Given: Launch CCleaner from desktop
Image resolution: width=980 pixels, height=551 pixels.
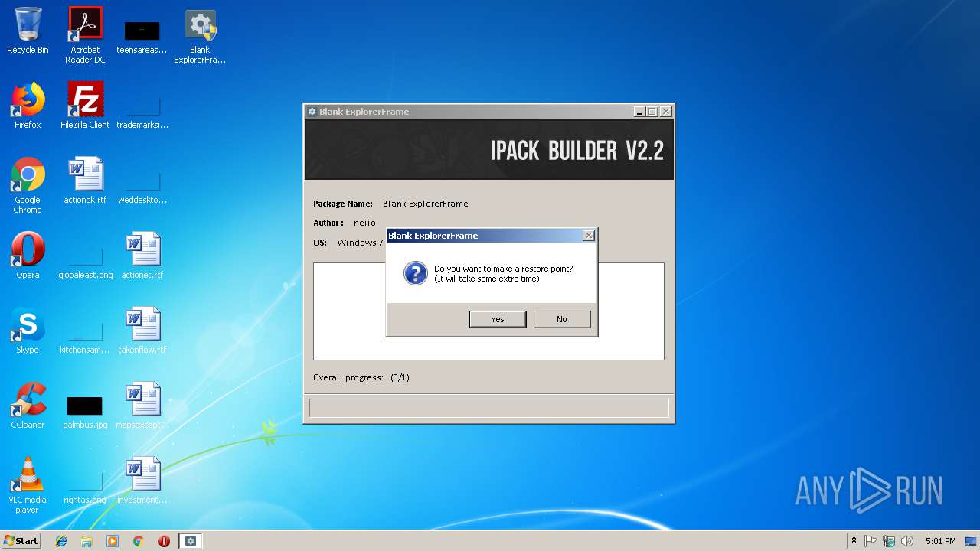Looking at the screenshot, I should point(28,406).
